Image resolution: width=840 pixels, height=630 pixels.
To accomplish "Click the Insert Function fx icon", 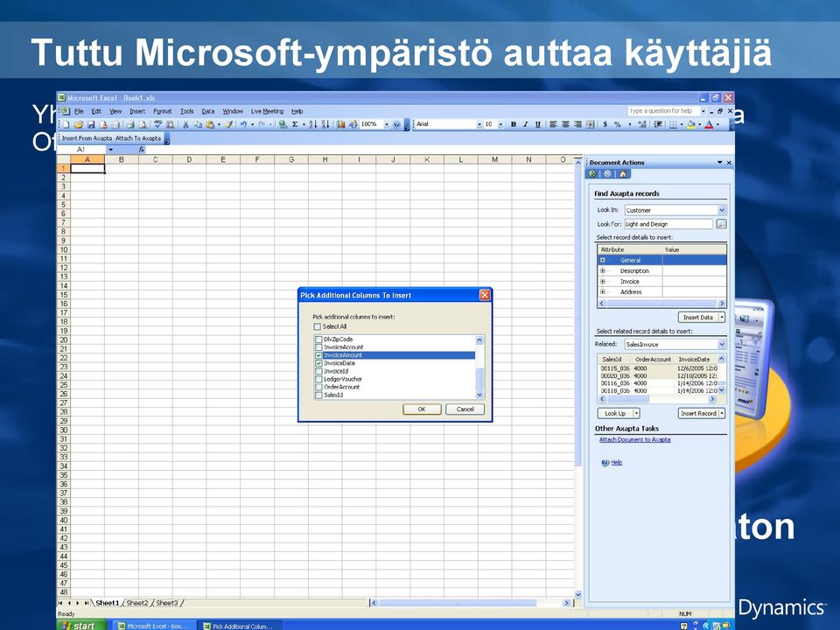I will tap(142, 150).
